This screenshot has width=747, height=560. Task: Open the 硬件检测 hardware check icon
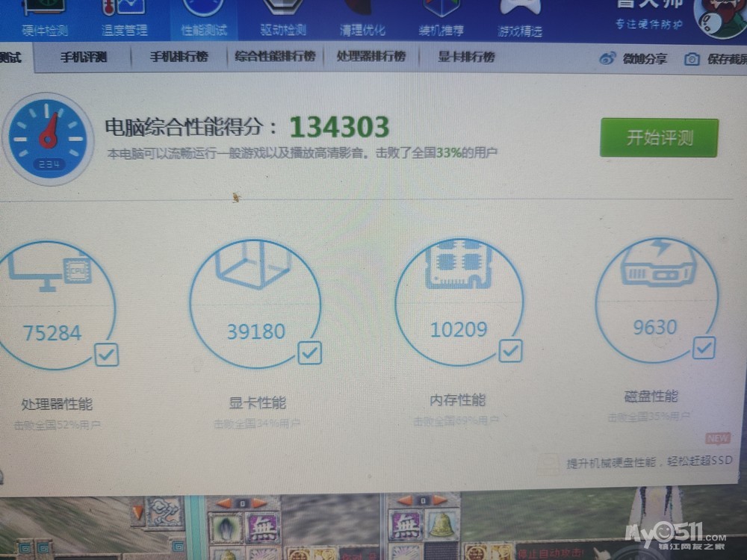point(44,10)
